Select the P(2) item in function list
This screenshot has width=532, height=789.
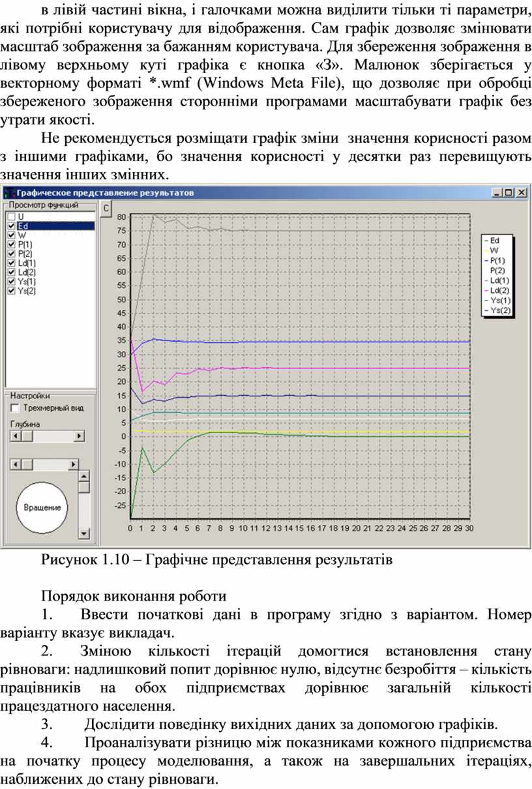[25, 253]
